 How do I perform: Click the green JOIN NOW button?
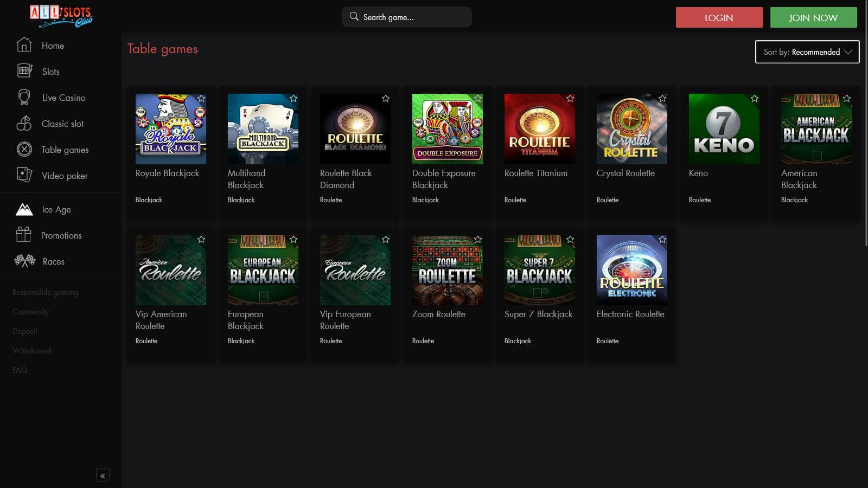(814, 17)
